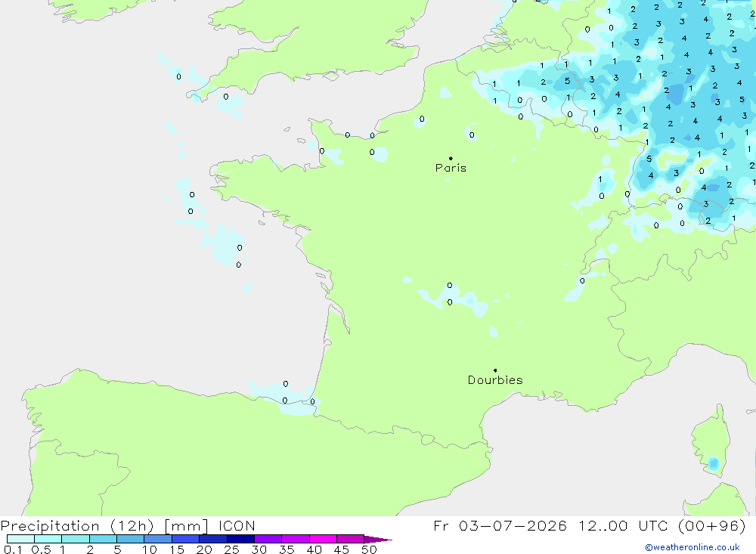Click the Paris location dot marker
Viewport: 756px width, 554px height.
coord(451,158)
